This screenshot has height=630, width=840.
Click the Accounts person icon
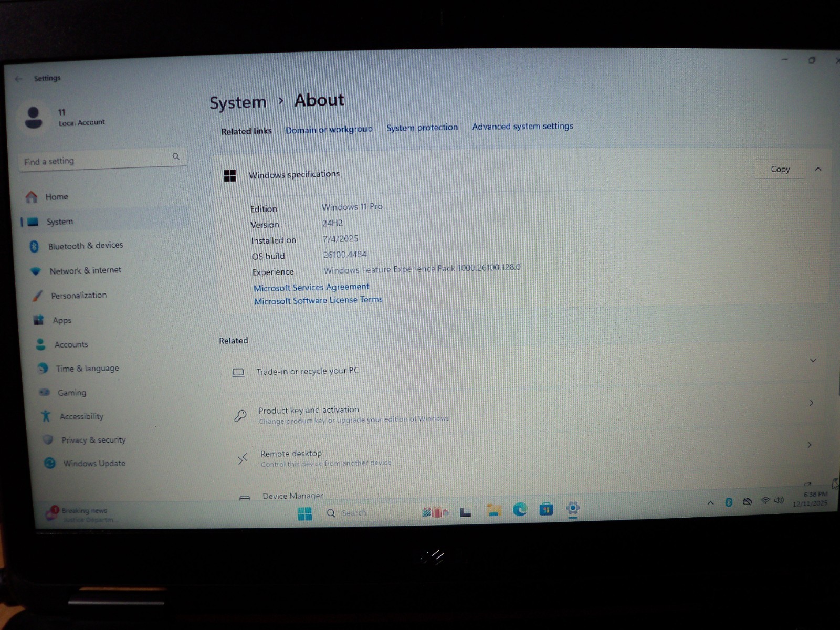(40, 344)
